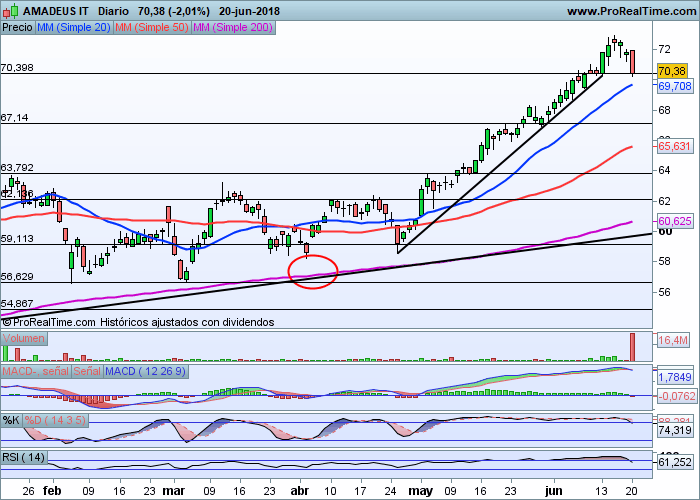Click the 72 price axis label
The width and height of the screenshot is (700, 500).
(664, 49)
